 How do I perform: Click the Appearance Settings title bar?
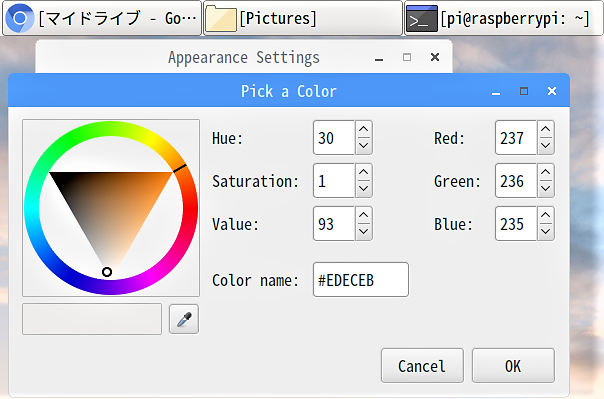click(x=244, y=57)
